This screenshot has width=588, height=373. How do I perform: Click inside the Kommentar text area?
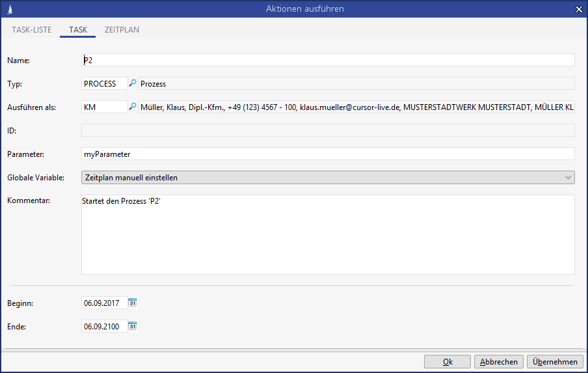pos(328,234)
